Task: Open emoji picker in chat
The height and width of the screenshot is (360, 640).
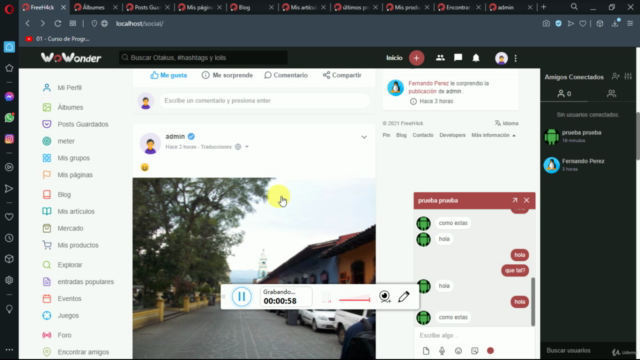Action: click(x=458, y=351)
